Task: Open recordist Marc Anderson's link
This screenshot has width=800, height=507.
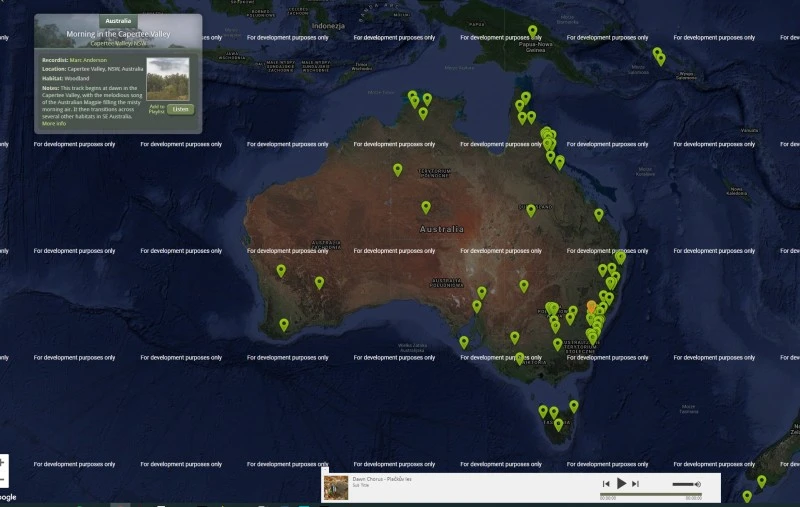Action: tap(88, 59)
